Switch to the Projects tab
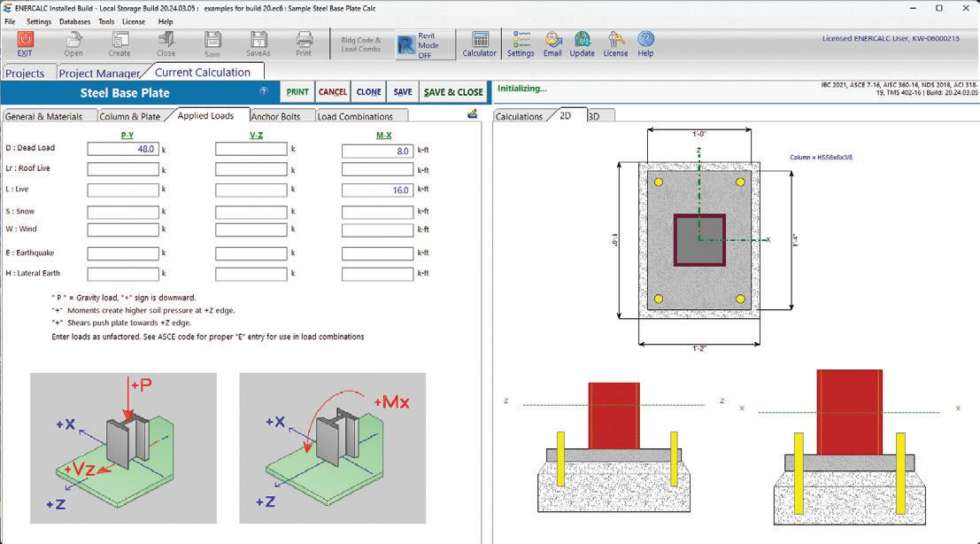The width and height of the screenshot is (980, 544). tap(25, 74)
